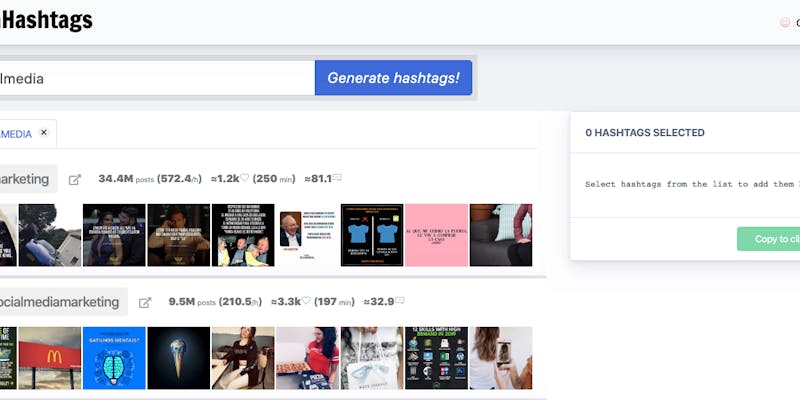Open external link icon next to socialmediamarketing
800x400 pixels.
coord(145,303)
